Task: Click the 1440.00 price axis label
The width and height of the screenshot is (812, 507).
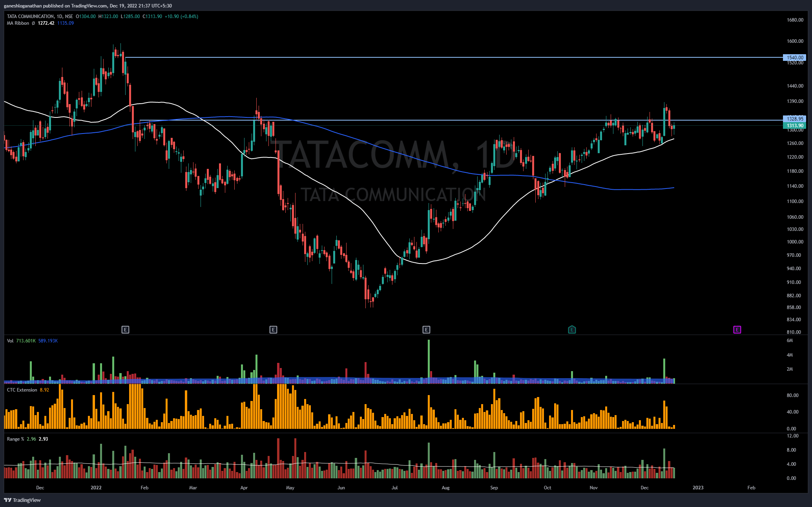Action: tap(795, 86)
